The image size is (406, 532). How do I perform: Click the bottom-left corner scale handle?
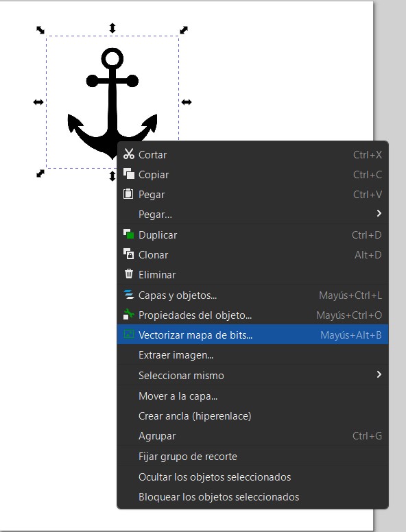pos(40,173)
